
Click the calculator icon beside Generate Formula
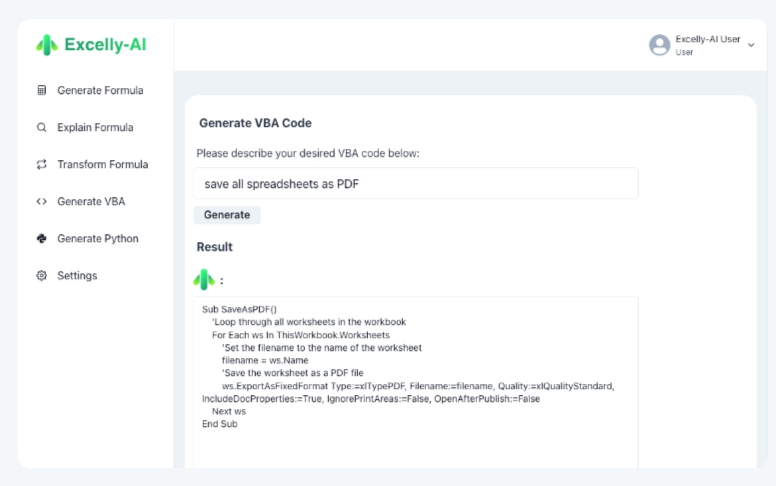(x=42, y=90)
